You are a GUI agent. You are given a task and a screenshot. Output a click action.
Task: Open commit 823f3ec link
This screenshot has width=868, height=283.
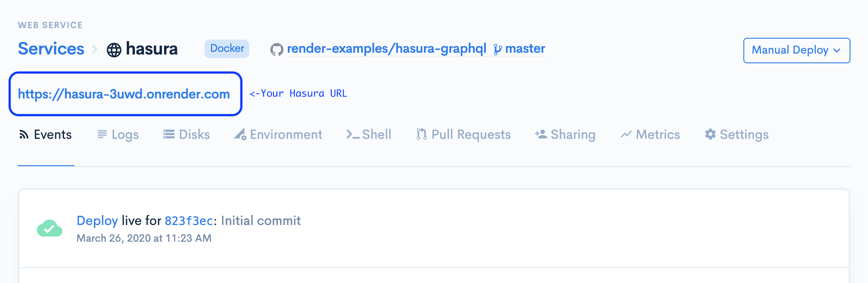[189, 221]
